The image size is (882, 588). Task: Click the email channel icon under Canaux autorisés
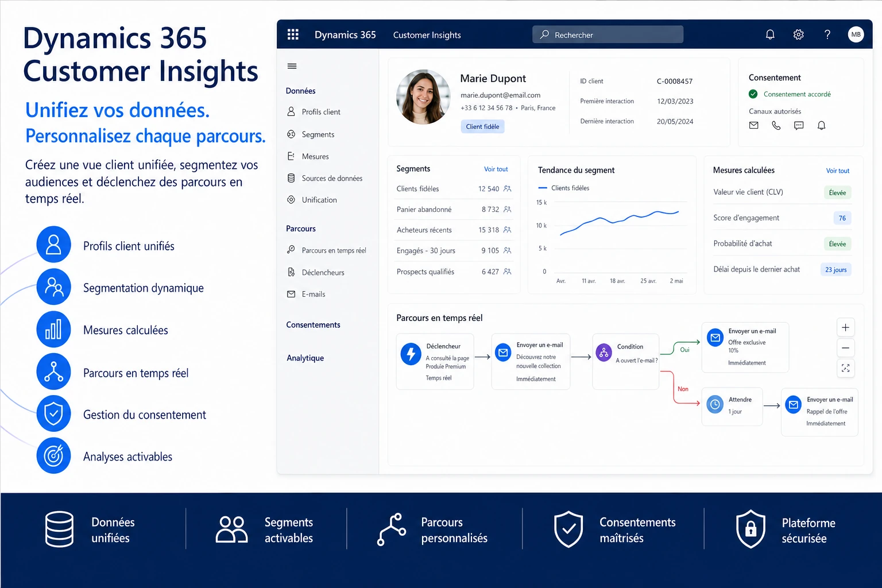pyautogui.click(x=754, y=125)
